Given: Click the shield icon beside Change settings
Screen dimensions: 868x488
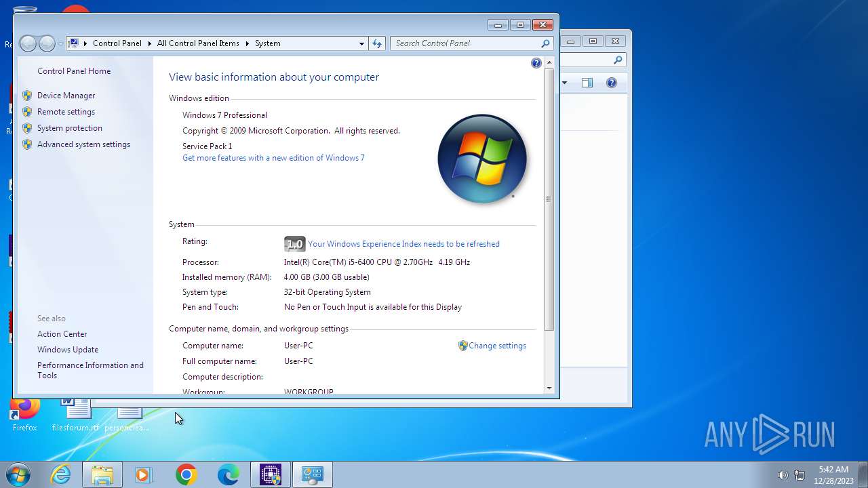Looking at the screenshot, I should point(463,346).
